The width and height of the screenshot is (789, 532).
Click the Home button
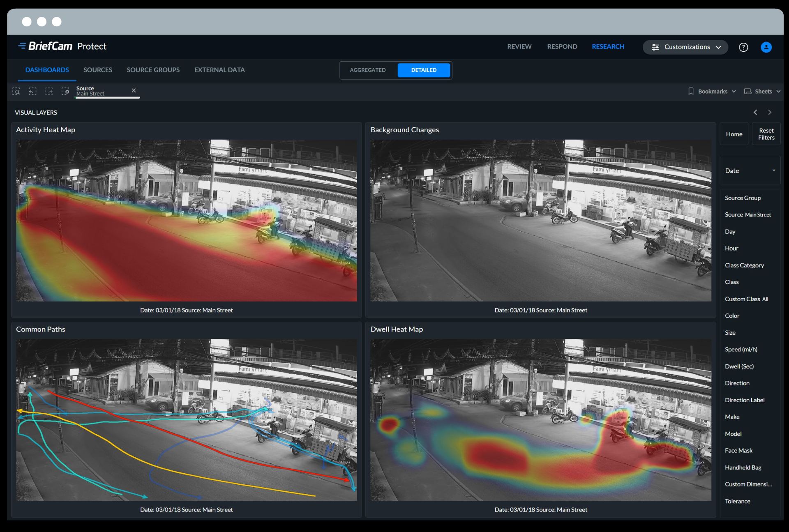click(734, 134)
